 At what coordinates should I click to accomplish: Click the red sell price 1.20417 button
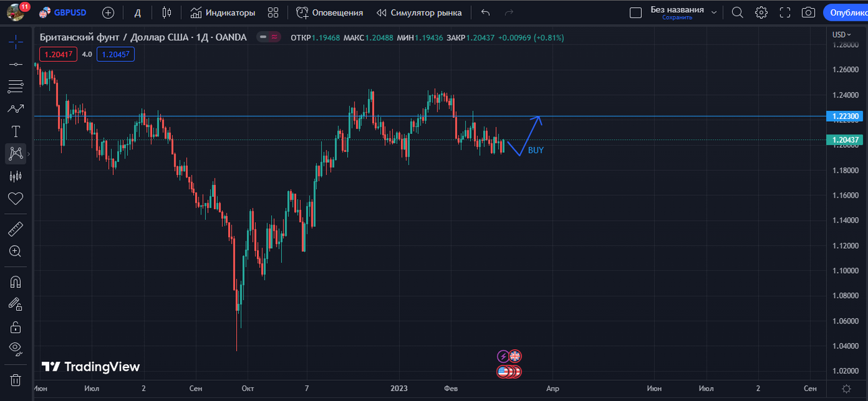58,54
